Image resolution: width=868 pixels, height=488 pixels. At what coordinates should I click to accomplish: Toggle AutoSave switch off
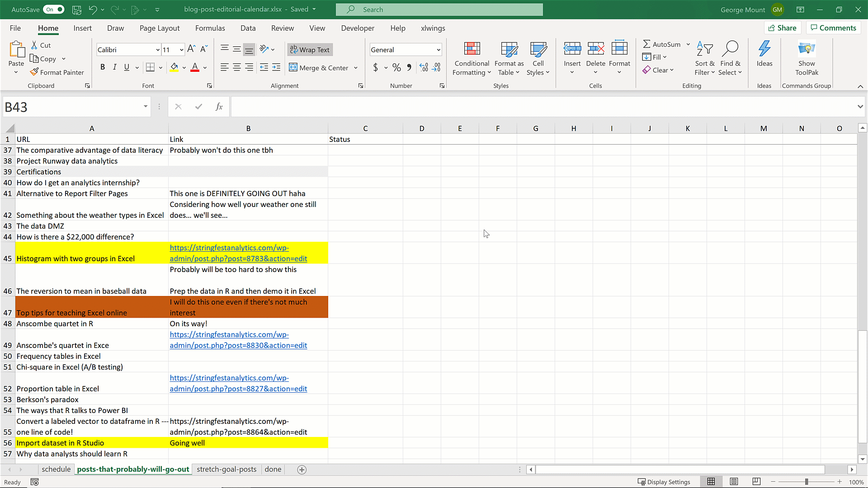point(54,9)
